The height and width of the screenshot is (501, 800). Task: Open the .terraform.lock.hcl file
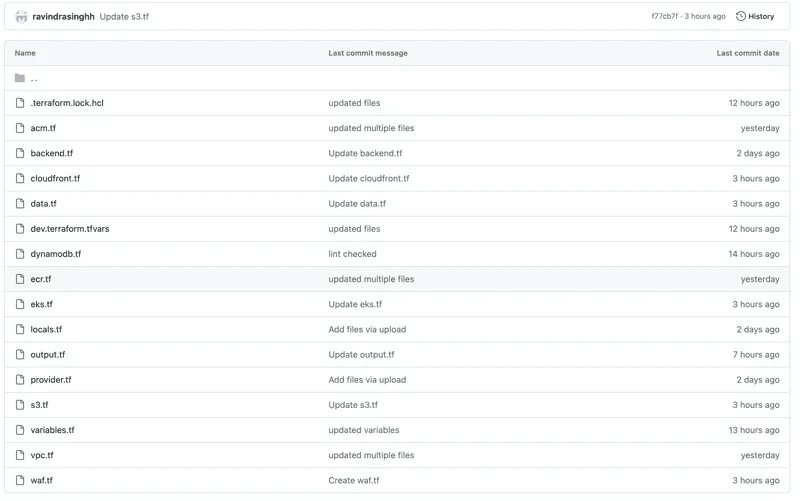(x=67, y=103)
